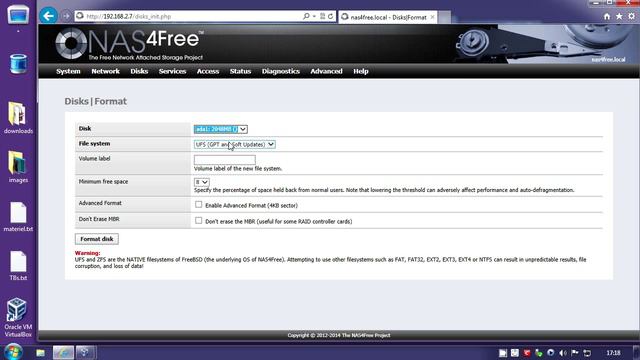Click the copyright footer text
Viewport: 640px width, 360px height.
point(339,335)
